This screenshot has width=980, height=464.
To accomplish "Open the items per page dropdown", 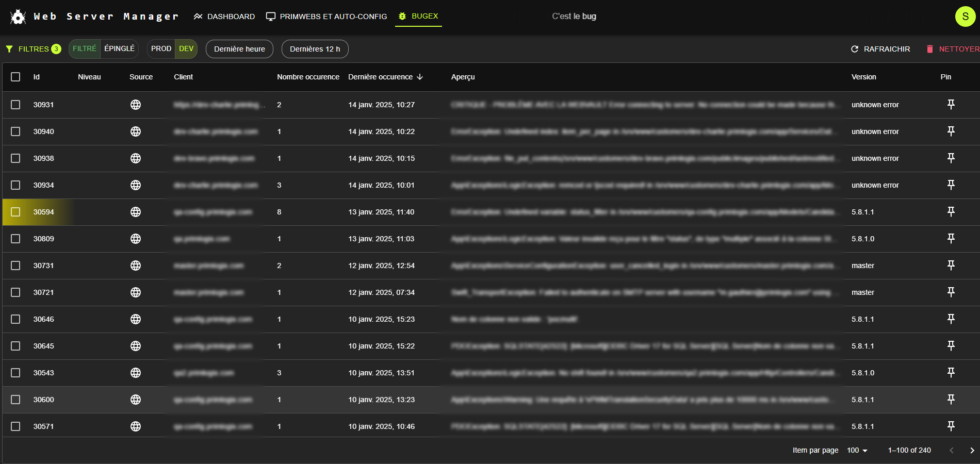I will (857, 450).
